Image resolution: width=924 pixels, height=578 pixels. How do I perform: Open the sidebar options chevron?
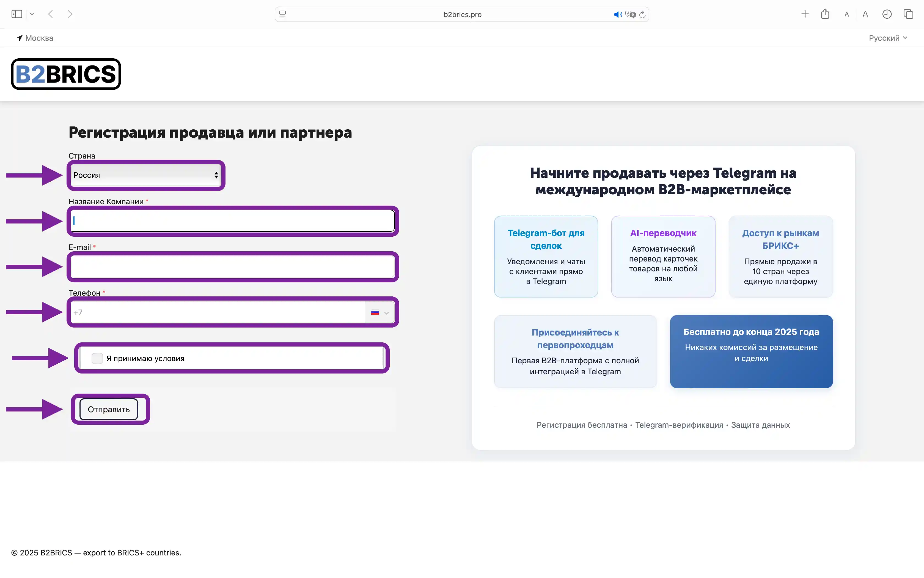pyautogui.click(x=32, y=14)
